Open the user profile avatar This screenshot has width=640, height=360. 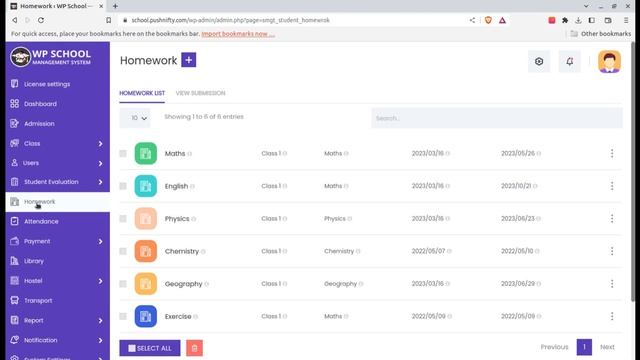pyautogui.click(x=609, y=61)
